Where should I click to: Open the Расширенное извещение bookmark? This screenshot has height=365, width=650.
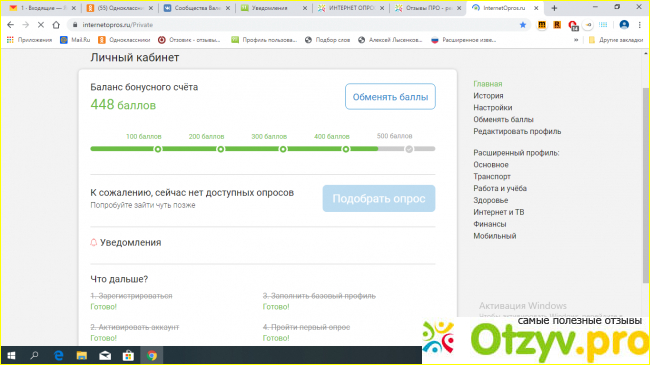(x=464, y=40)
